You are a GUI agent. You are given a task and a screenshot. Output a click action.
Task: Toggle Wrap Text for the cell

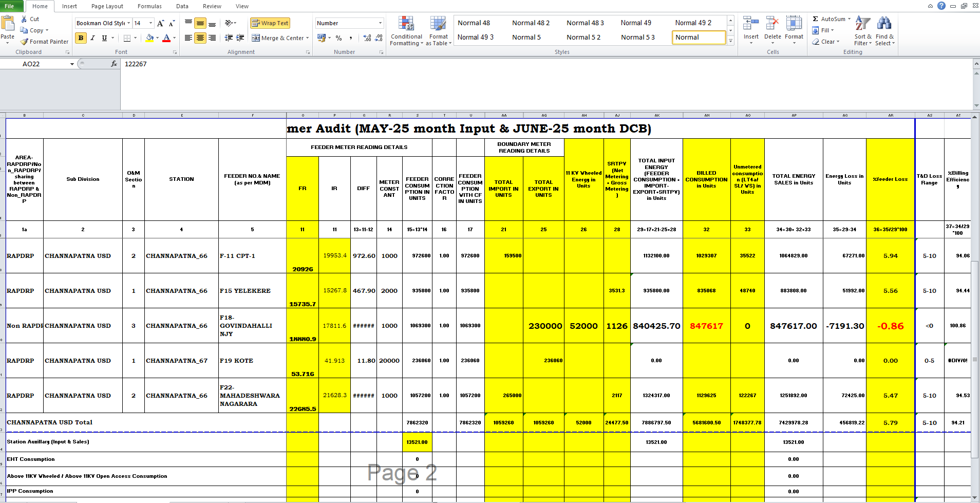[x=270, y=23]
